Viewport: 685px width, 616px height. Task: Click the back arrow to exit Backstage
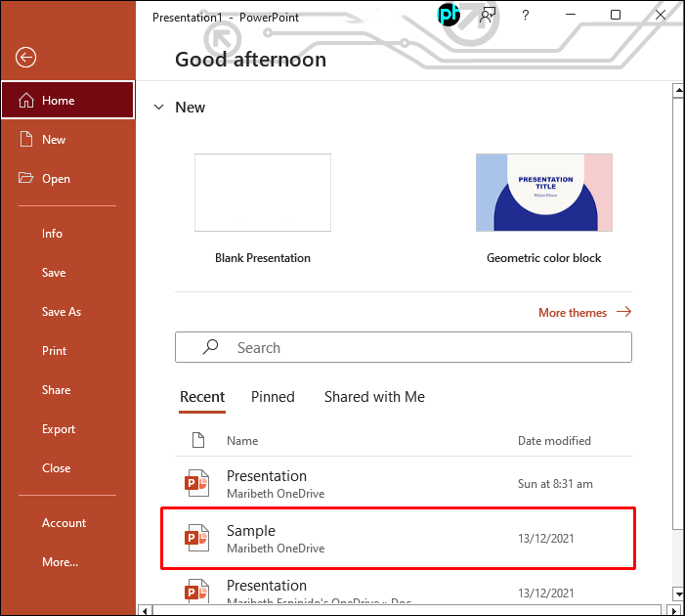(x=25, y=58)
